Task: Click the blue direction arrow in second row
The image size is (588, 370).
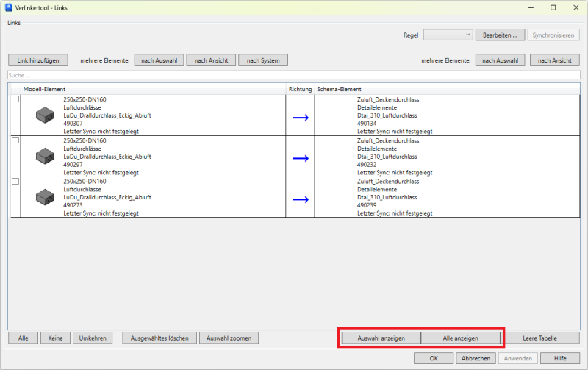Action: click(x=301, y=157)
